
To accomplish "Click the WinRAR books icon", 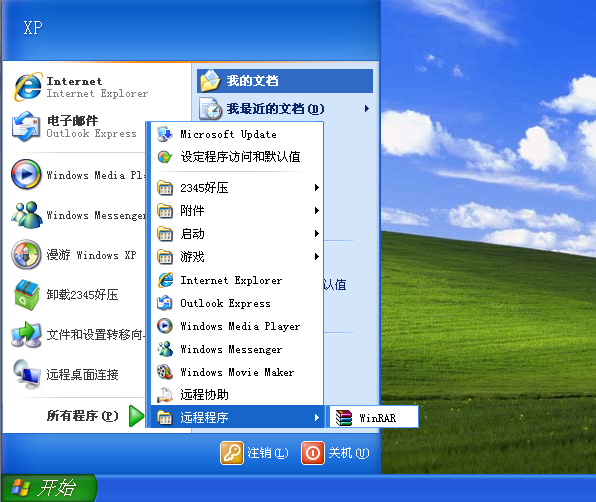I will click(344, 418).
